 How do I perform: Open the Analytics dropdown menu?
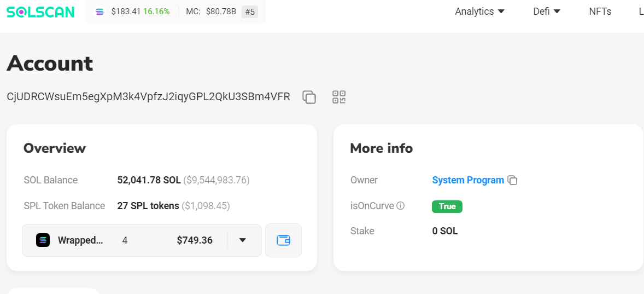point(479,11)
